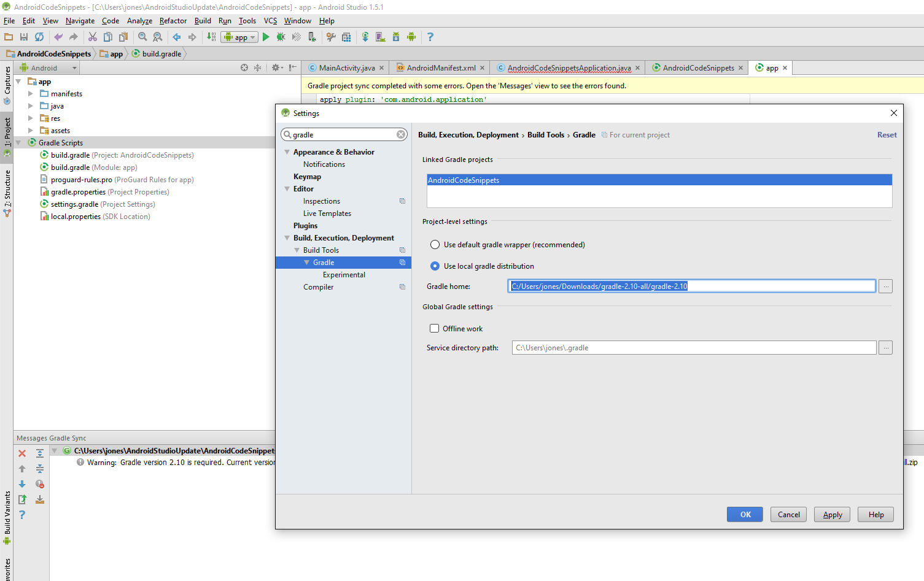
Task: Click Apply in Settings dialog
Action: click(x=832, y=514)
